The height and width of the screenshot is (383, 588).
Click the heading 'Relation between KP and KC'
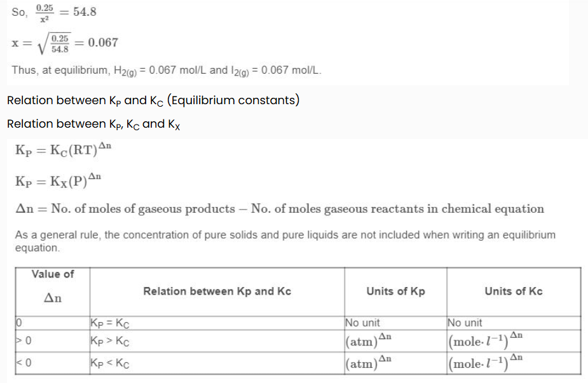coord(153,100)
